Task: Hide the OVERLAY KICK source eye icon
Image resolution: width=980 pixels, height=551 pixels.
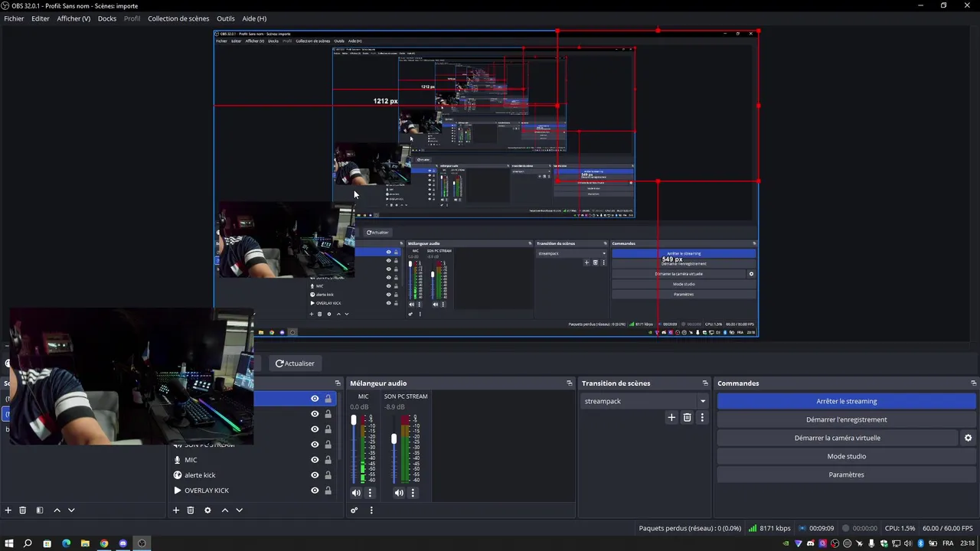Action: (315, 491)
